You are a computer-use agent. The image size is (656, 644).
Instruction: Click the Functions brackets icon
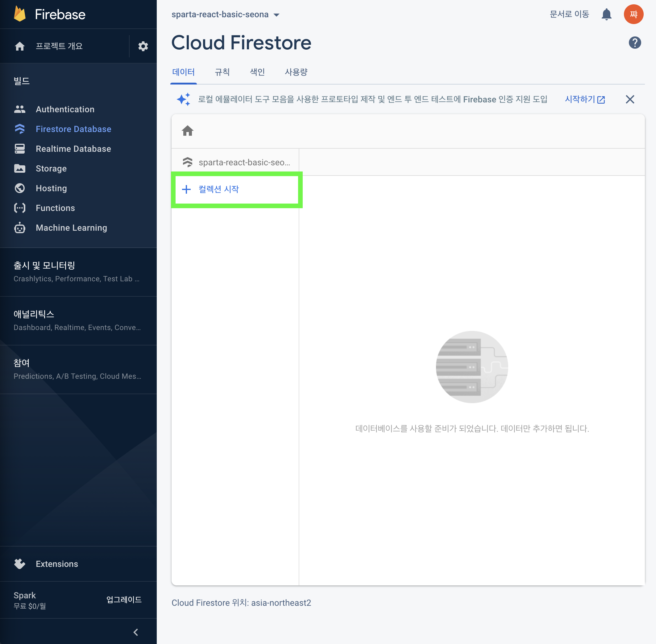click(x=20, y=208)
